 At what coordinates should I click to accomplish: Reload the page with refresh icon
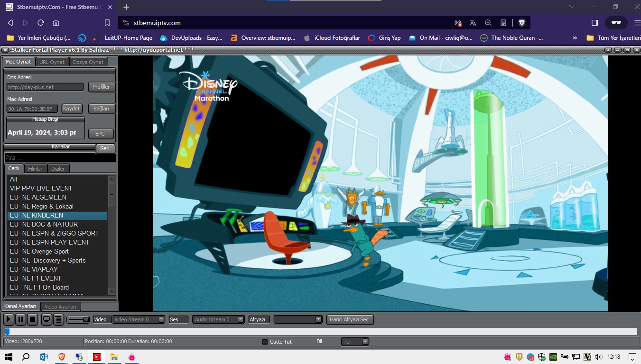(x=41, y=23)
